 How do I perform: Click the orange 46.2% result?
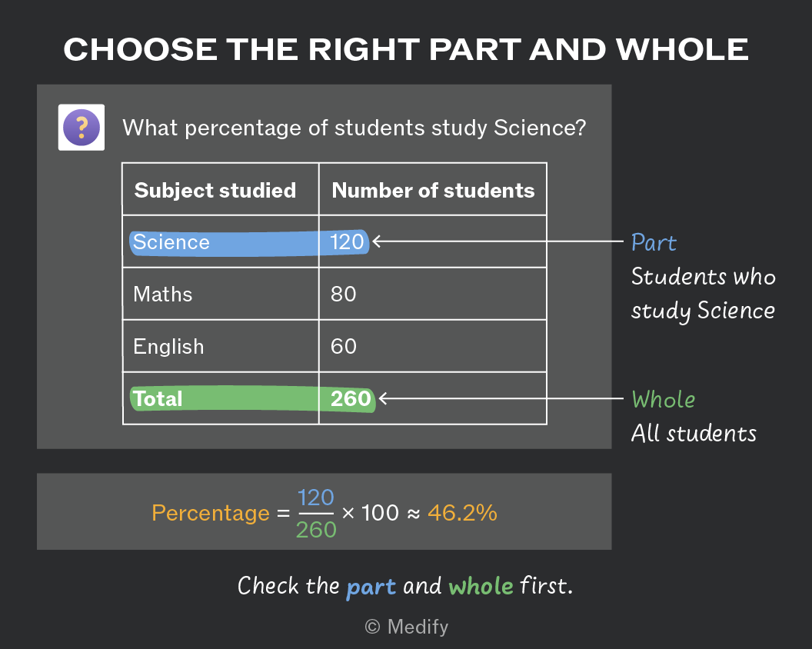462,513
